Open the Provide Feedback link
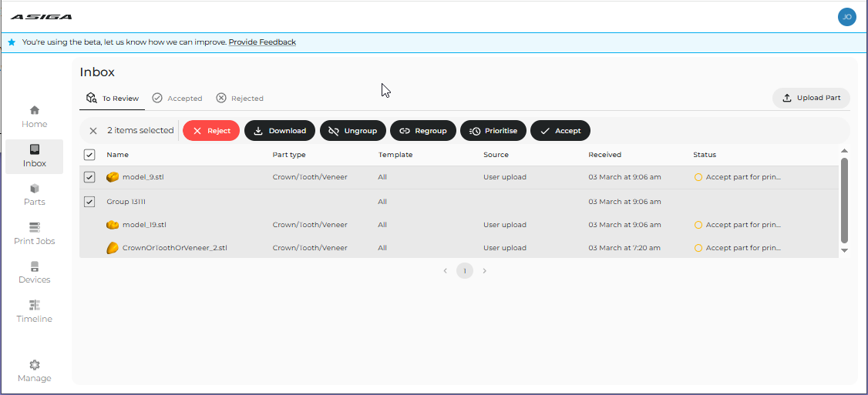Image resolution: width=868 pixels, height=395 pixels. tap(262, 42)
